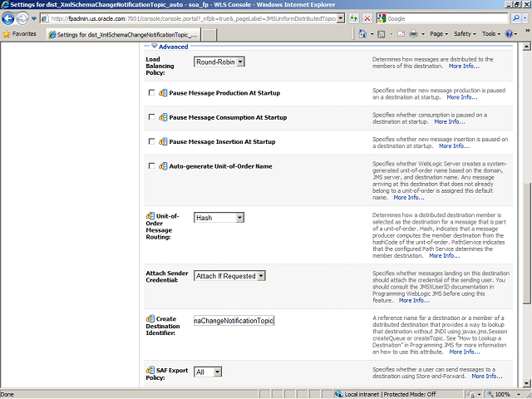Enable Pause Message Production At Startup
This screenshot has height=399, width=532.
click(151, 93)
